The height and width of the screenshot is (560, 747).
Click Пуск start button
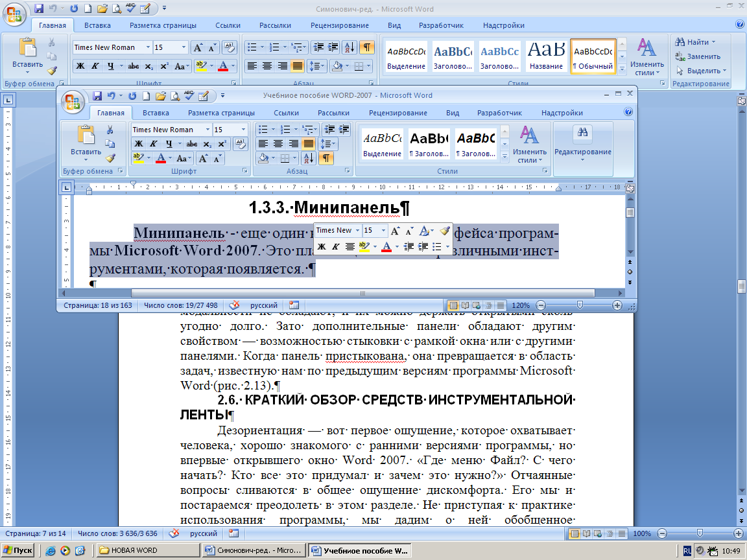[x=18, y=550]
